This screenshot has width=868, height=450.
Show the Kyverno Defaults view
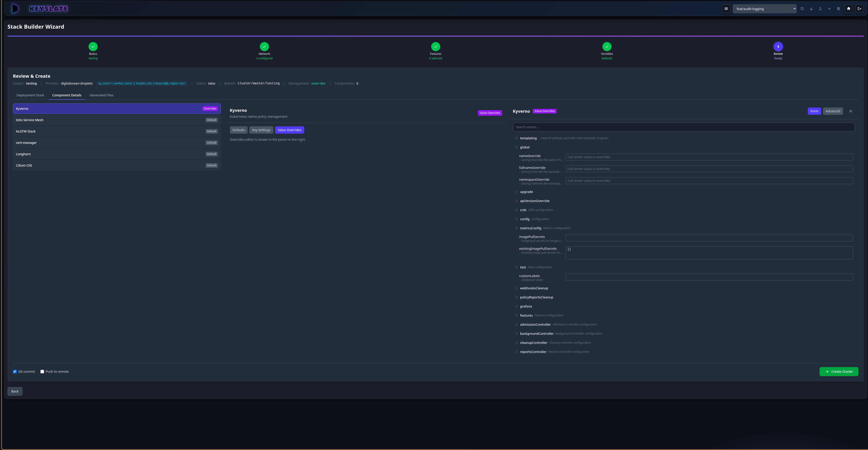pos(239,130)
